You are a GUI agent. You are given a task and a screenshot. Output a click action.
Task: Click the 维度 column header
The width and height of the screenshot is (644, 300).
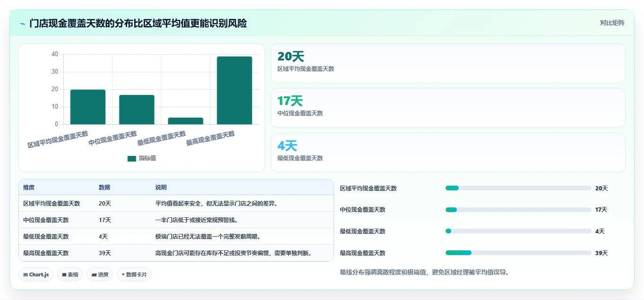coord(29,188)
